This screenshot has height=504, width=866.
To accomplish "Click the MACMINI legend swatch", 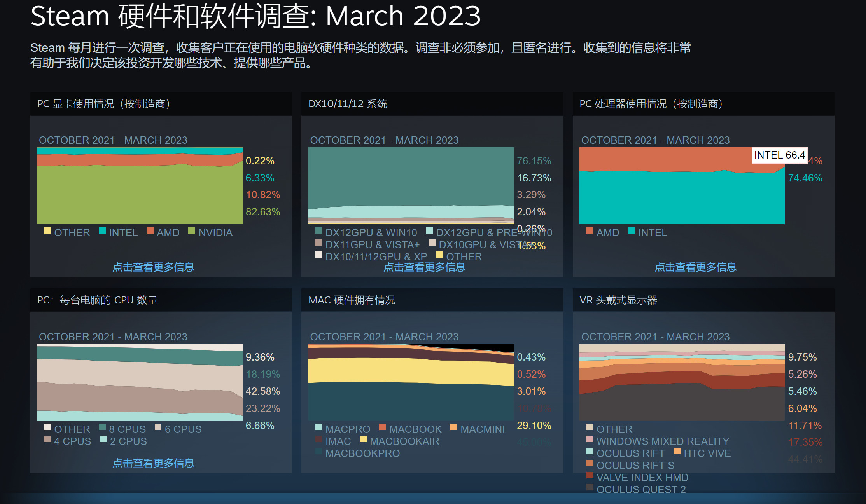I will click(454, 427).
